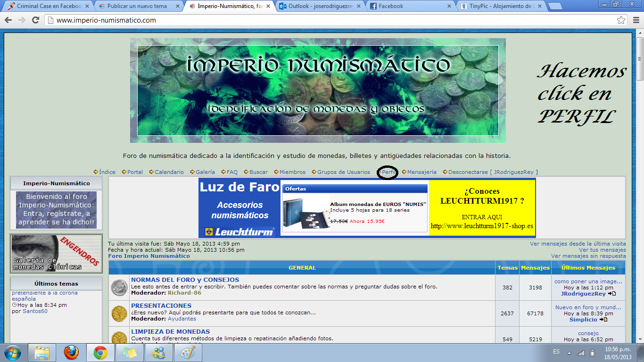Click the network signal tray icon
Screen dimensions: 644x362
coord(581,353)
